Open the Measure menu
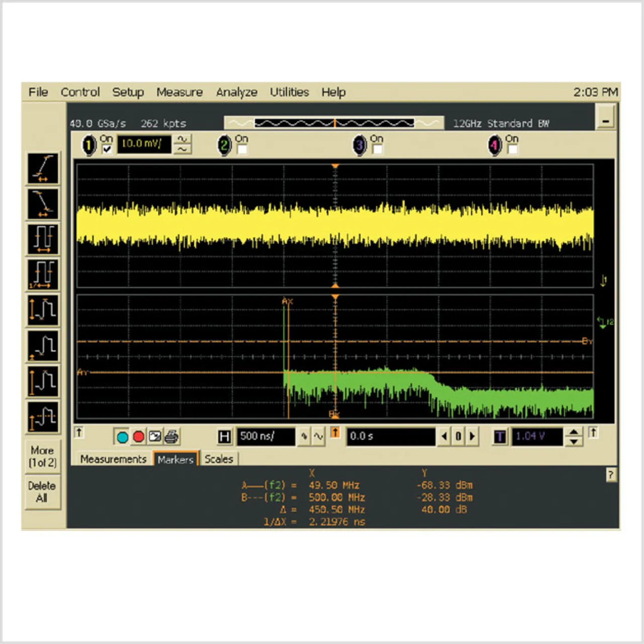Screen dimensions: 644x644 [179, 92]
